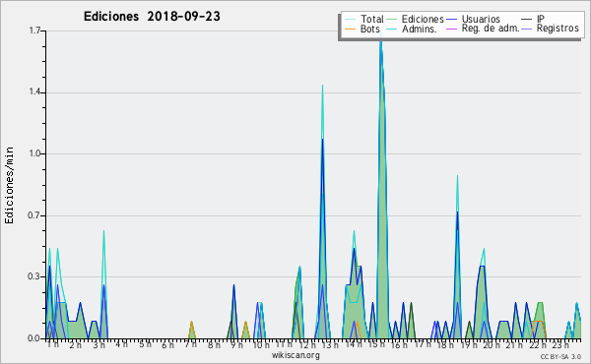The width and height of the screenshot is (591, 364).
Task: Click the '17 h' x-axis label
Action: point(423,344)
